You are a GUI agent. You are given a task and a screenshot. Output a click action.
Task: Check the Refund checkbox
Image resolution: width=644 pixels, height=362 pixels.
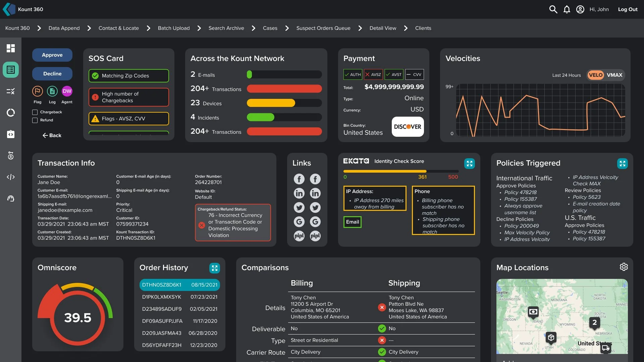[35, 120]
